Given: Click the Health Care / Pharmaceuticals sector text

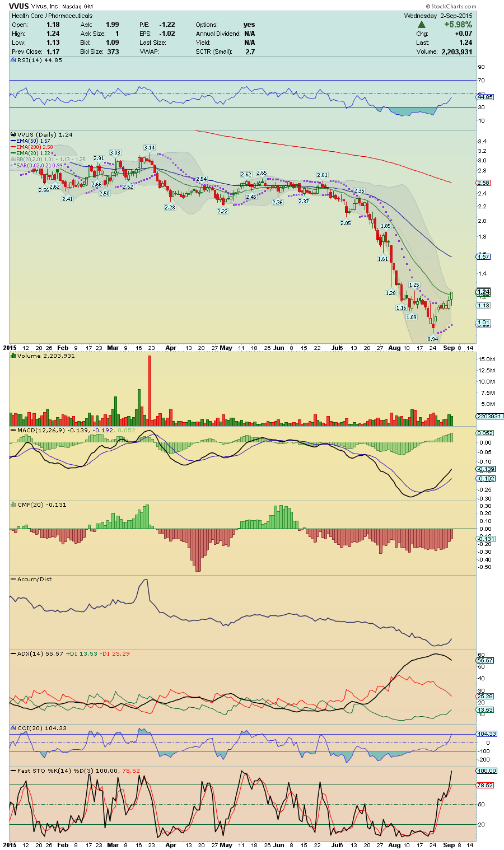Looking at the screenshot, I should coord(52,16).
